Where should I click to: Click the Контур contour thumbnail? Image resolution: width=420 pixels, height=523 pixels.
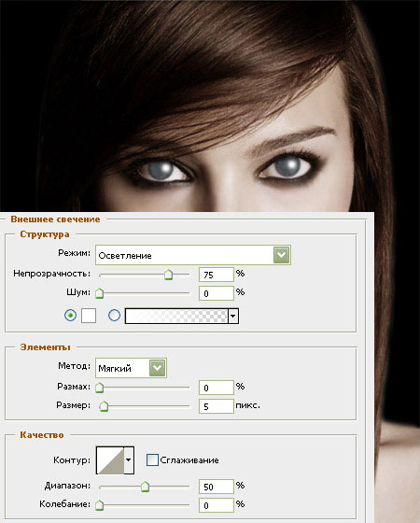tap(110, 460)
